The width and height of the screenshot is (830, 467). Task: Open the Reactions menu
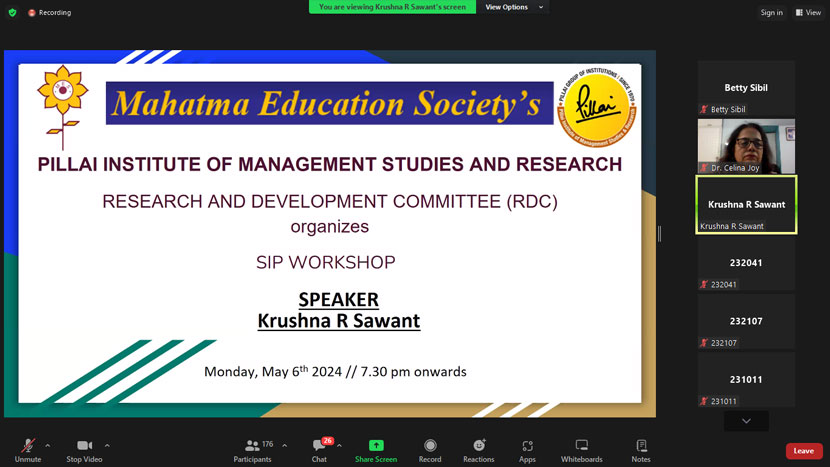[478, 449]
